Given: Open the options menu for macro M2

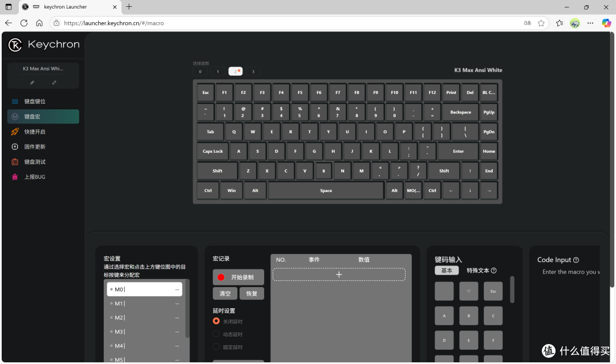Looking at the screenshot, I should point(177,318).
